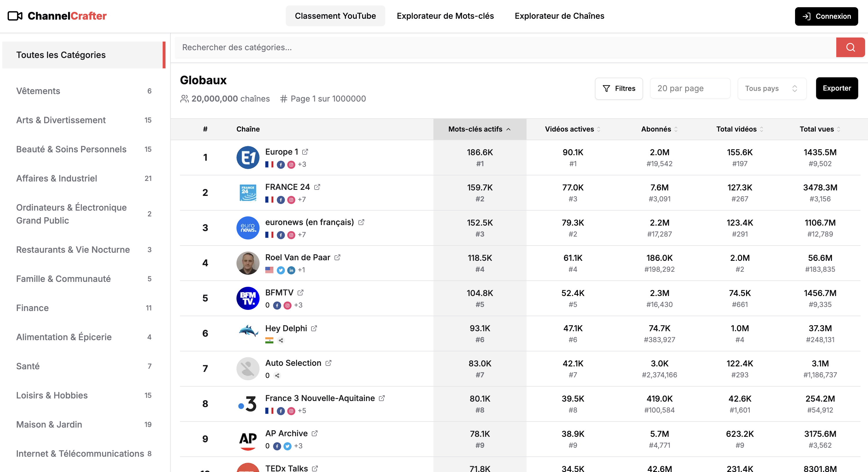Open the Filtres button
The image size is (868, 472).
click(x=619, y=88)
